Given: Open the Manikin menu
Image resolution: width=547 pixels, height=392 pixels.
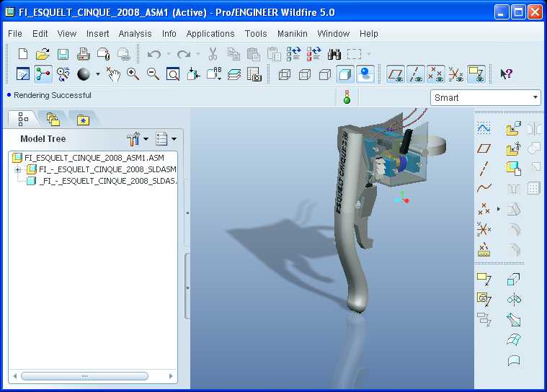Looking at the screenshot, I should coord(293,33).
